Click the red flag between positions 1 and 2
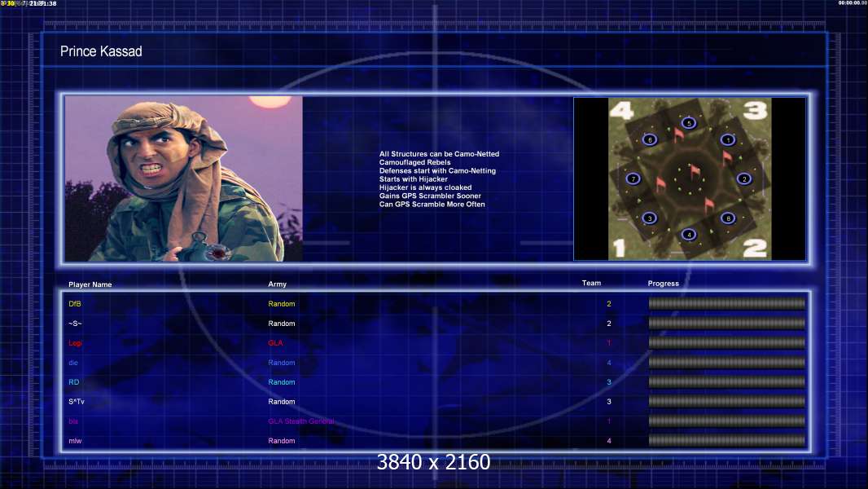The height and width of the screenshot is (489, 868). pos(727,158)
